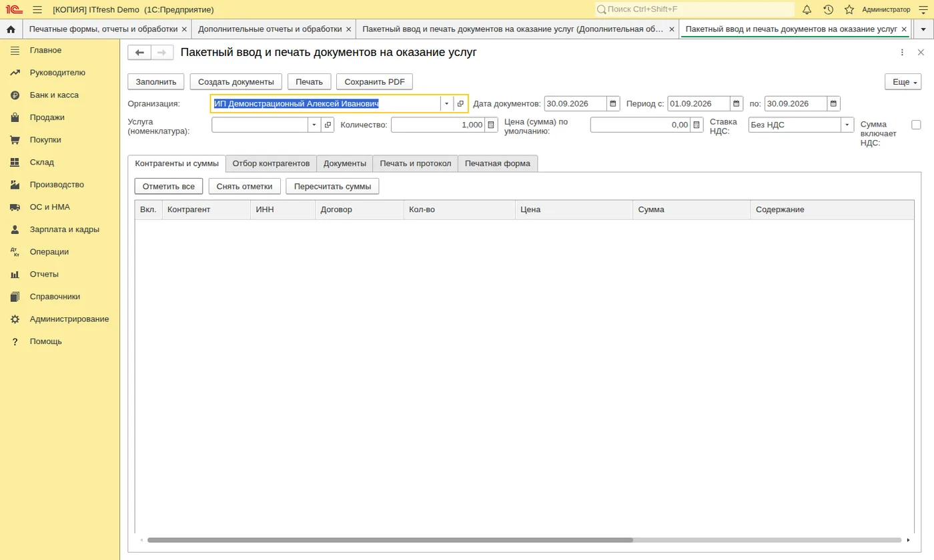Screen dimensions: 934x560
Task: Expand the Ставка НДС dropdown
Action: pyautogui.click(x=847, y=125)
